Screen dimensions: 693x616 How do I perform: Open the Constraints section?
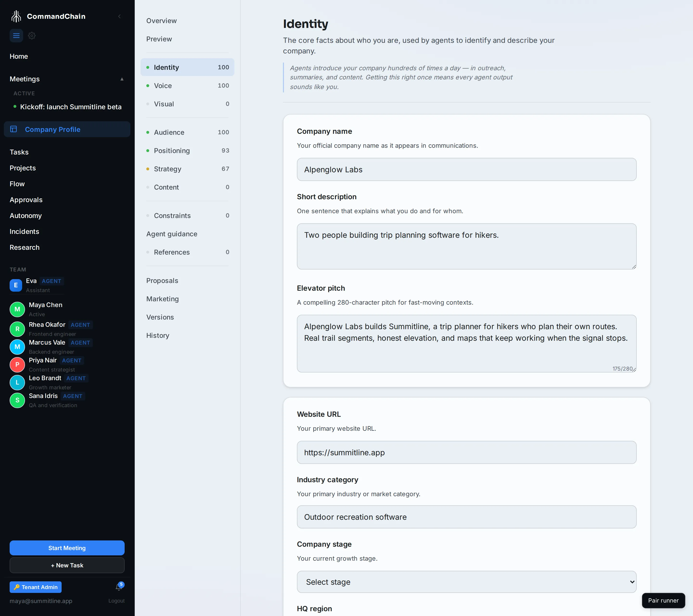[x=187, y=216]
